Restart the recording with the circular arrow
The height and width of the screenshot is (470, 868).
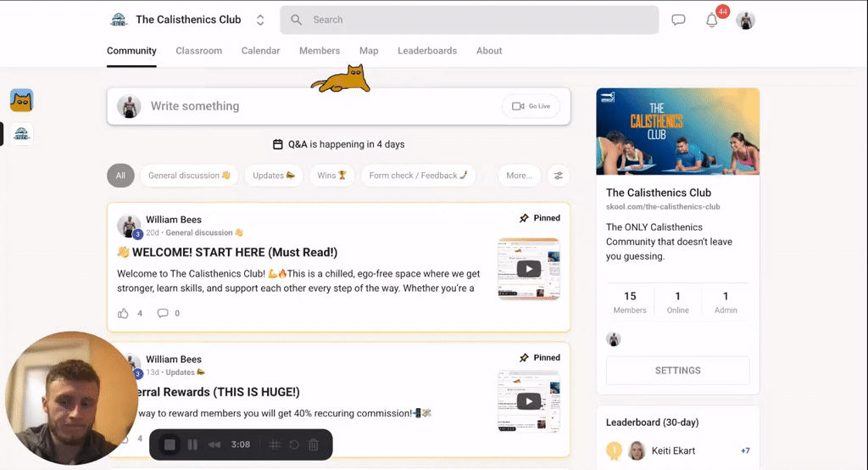294,445
